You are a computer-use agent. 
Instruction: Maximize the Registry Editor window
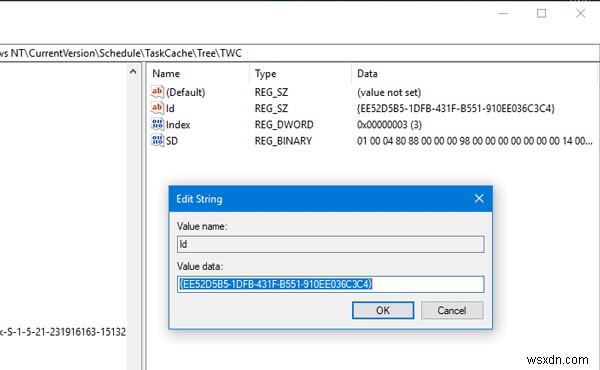(x=541, y=13)
